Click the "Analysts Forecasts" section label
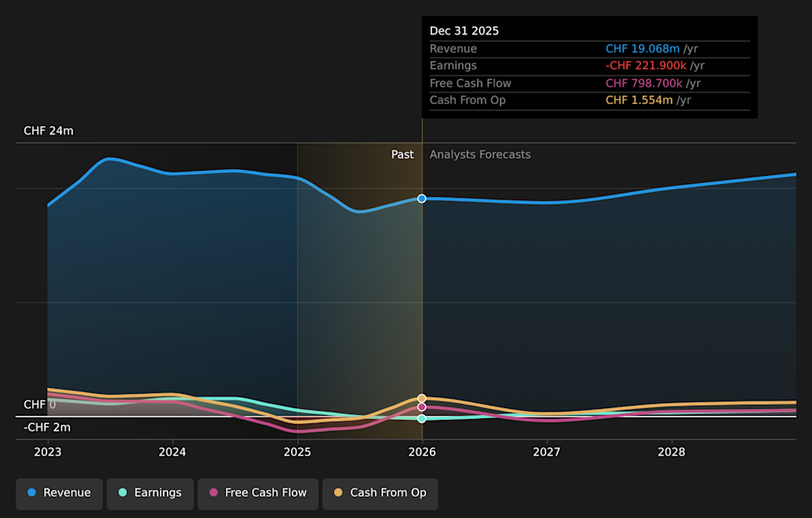This screenshot has height=518, width=812. click(480, 155)
